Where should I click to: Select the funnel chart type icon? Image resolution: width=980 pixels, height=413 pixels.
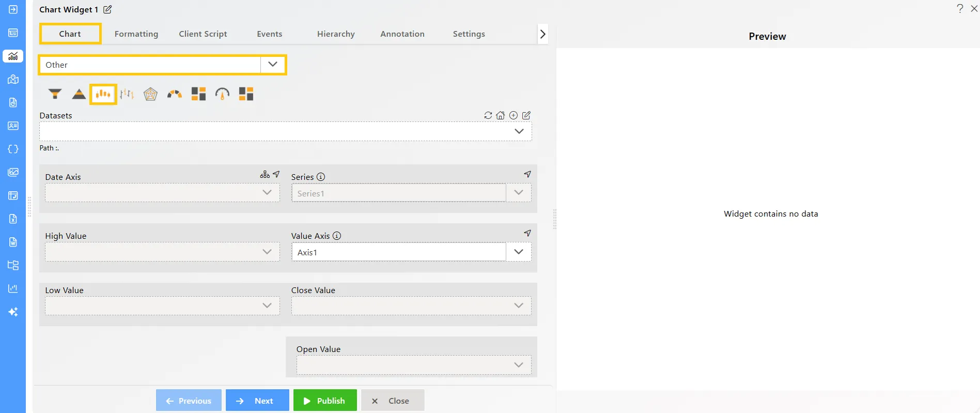(55, 94)
